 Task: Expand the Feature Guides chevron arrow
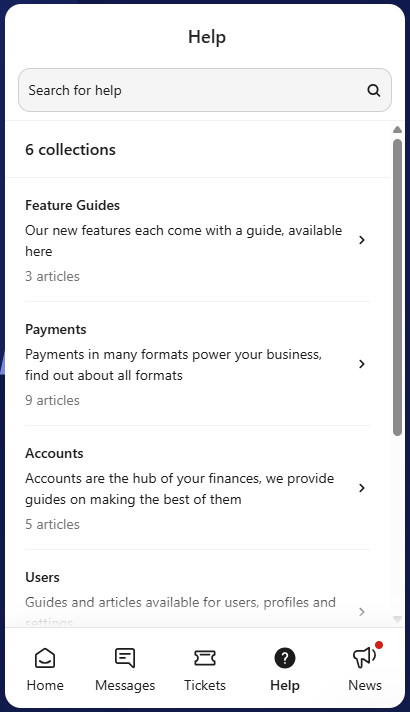point(361,240)
